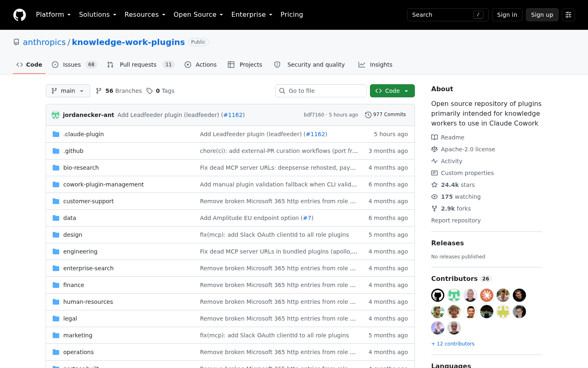Open the appearance settings icon in header
Screen dimensions: 588x368
568,15
